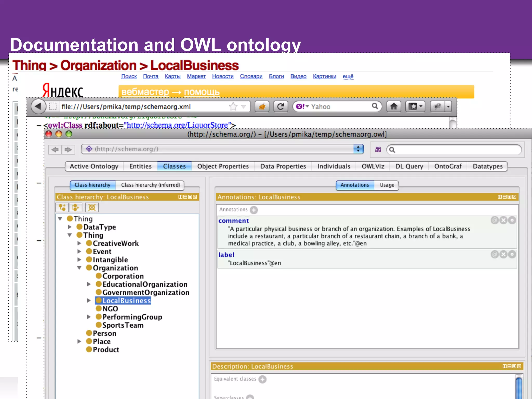This screenshot has width=532, height=399.
Task: Click the delete class icon
Action: tap(92, 208)
